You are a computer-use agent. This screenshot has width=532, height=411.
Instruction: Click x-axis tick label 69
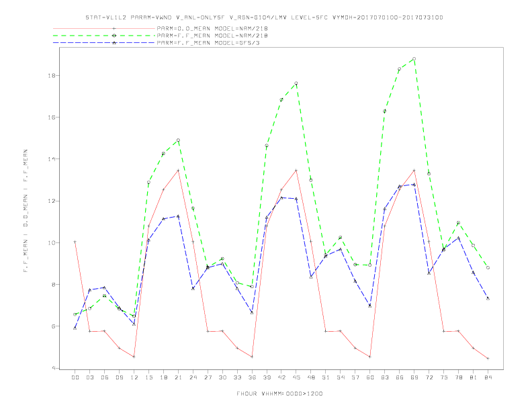click(x=414, y=377)
